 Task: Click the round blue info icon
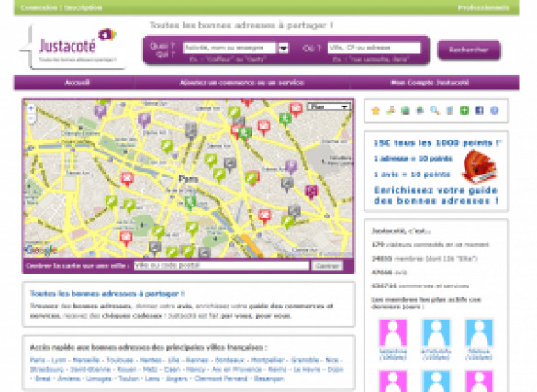[x=494, y=110]
